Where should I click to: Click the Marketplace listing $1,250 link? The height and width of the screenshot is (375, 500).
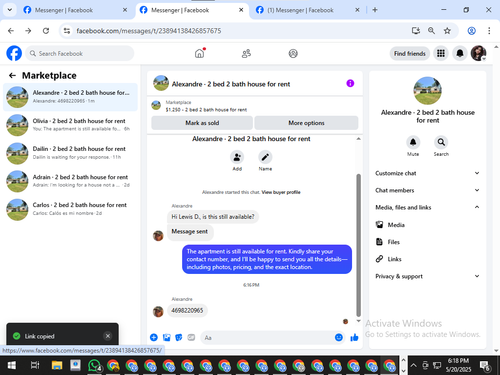[206, 110]
